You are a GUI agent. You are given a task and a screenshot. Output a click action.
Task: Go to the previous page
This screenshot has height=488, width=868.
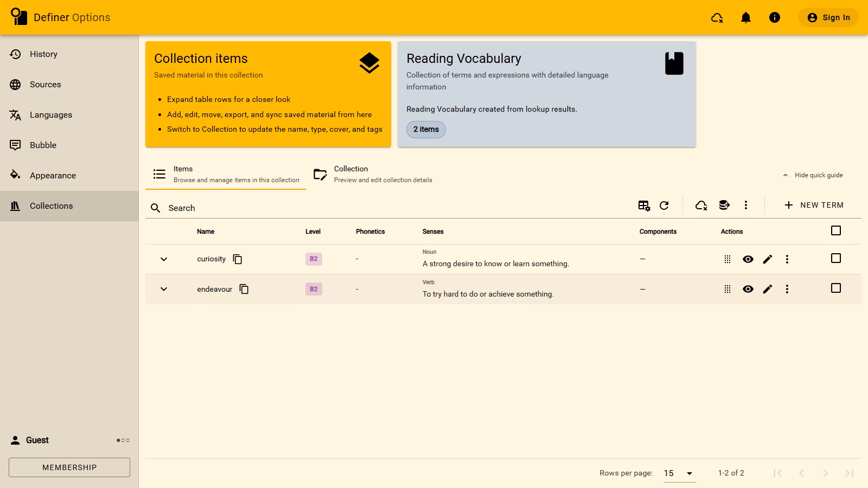(x=802, y=473)
